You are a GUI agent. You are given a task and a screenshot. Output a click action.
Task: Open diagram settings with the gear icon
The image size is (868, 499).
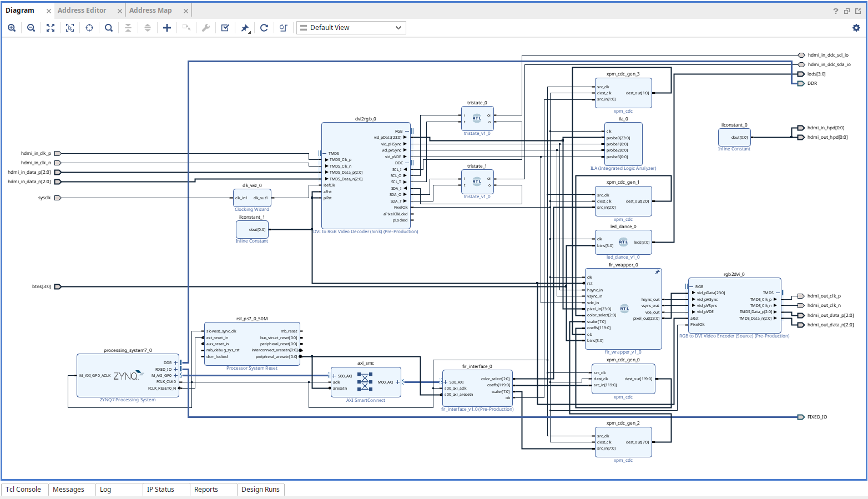[x=856, y=28]
